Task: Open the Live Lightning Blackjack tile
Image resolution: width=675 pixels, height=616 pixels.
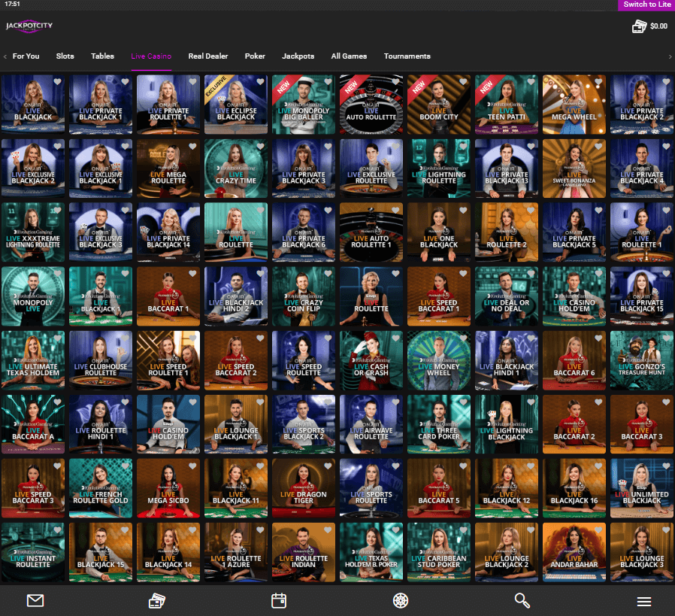Action: click(507, 424)
